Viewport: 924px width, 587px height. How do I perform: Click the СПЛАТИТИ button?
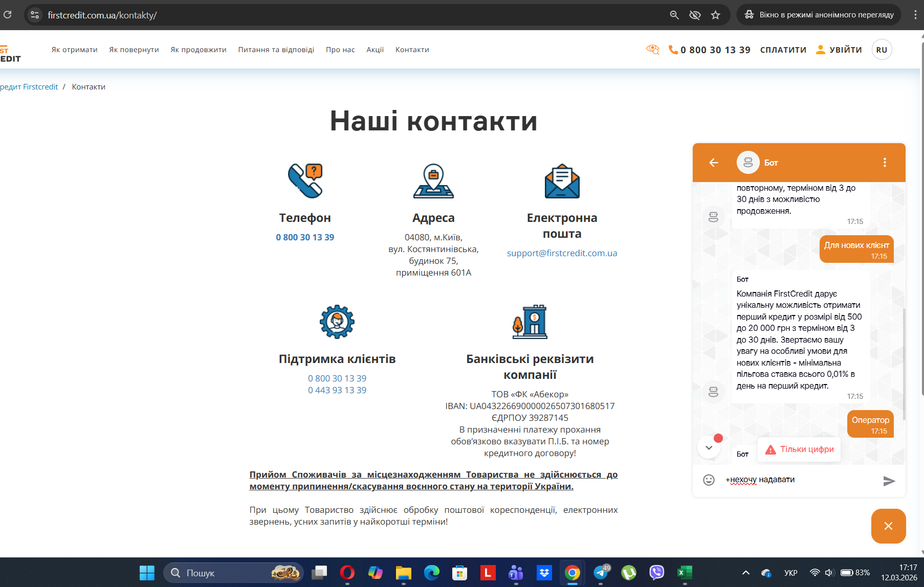(x=783, y=50)
